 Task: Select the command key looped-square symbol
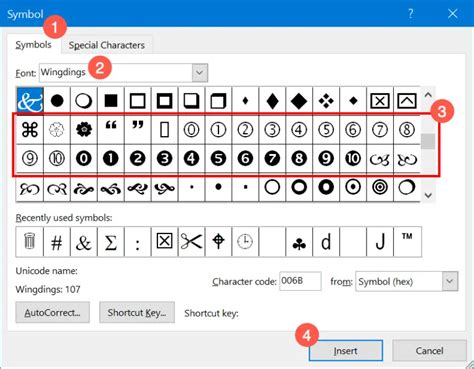30,129
